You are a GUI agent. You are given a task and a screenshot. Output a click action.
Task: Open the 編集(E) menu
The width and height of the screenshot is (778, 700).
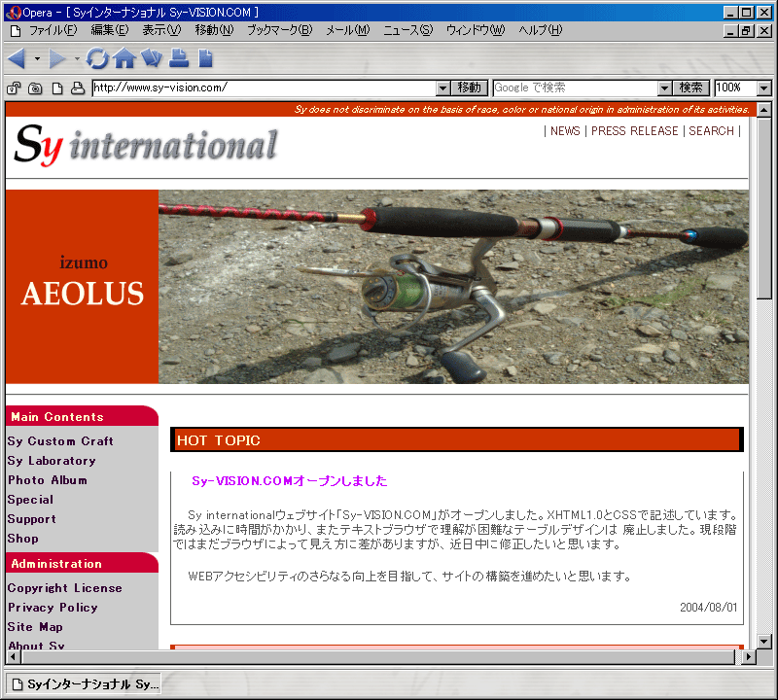pos(110,30)
